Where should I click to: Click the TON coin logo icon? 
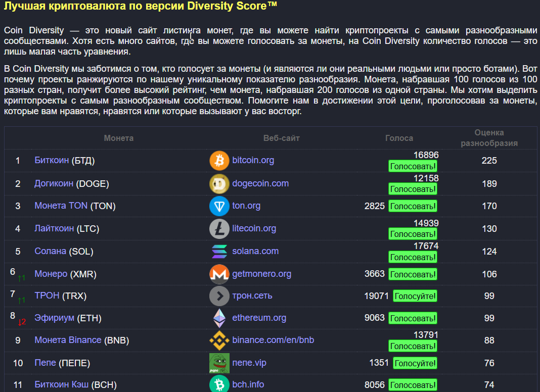click(219, 206)
